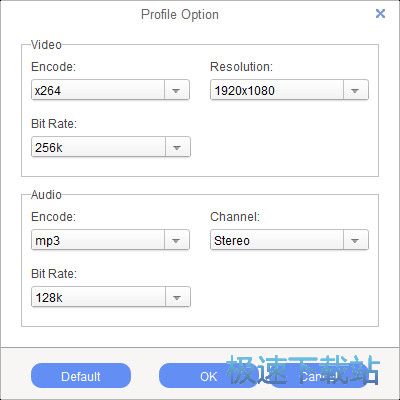The image size is (400, 400).
Task: Close the Profile Option dialog
Action: pos(380,14)
